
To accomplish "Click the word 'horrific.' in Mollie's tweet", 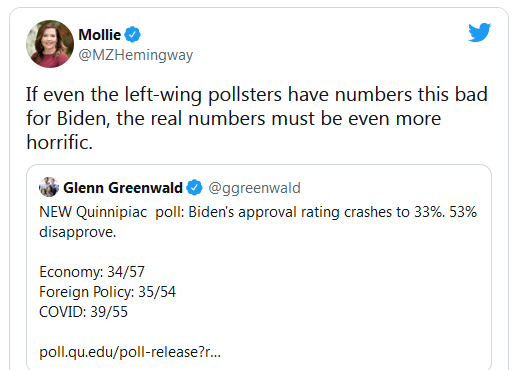I will 59,142.
